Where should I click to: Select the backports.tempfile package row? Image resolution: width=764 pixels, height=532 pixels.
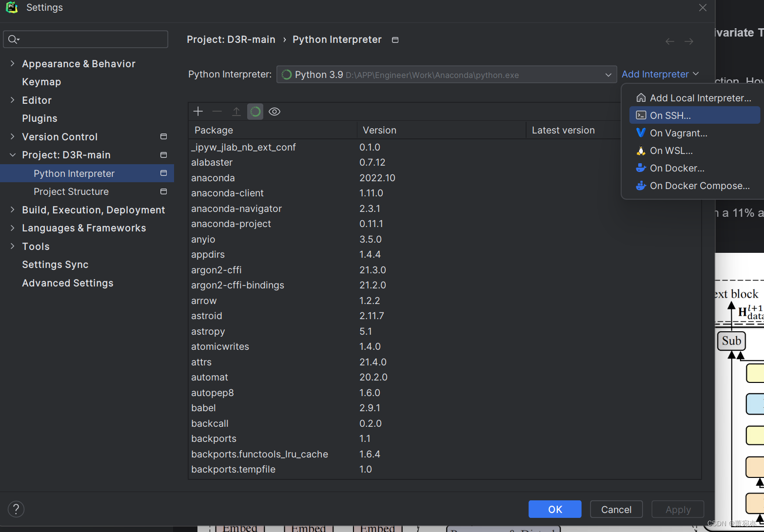445,469
